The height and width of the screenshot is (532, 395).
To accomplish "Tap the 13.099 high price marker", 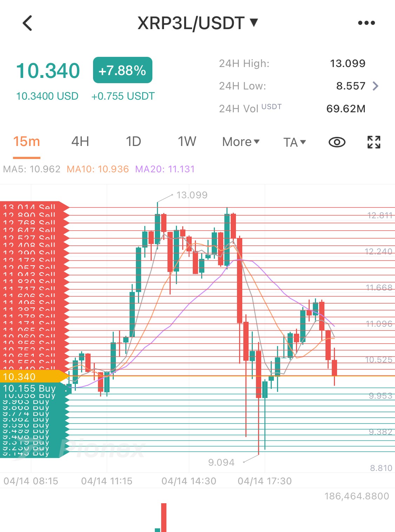I will 192,195.
